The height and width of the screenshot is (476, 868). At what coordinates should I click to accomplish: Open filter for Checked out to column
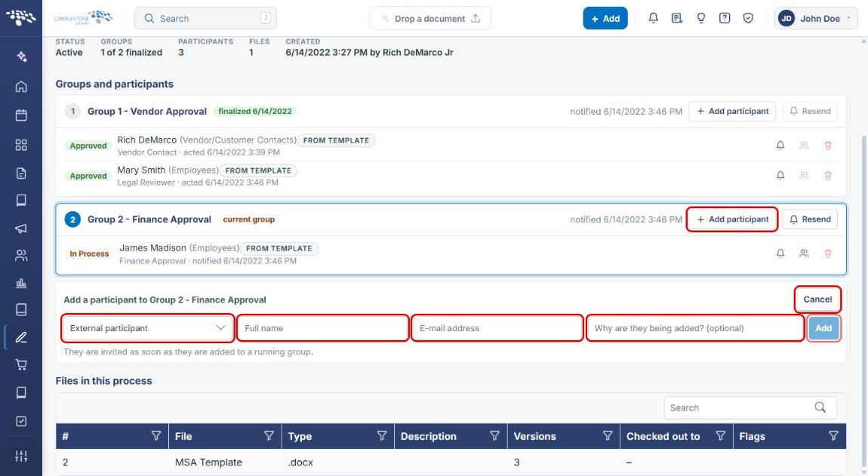pos(721,436)
